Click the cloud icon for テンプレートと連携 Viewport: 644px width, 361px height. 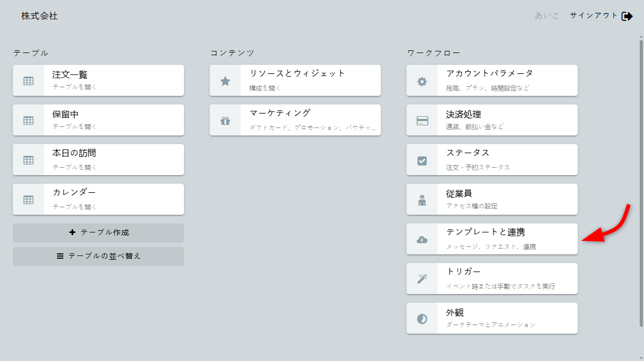tap(422, 239)
